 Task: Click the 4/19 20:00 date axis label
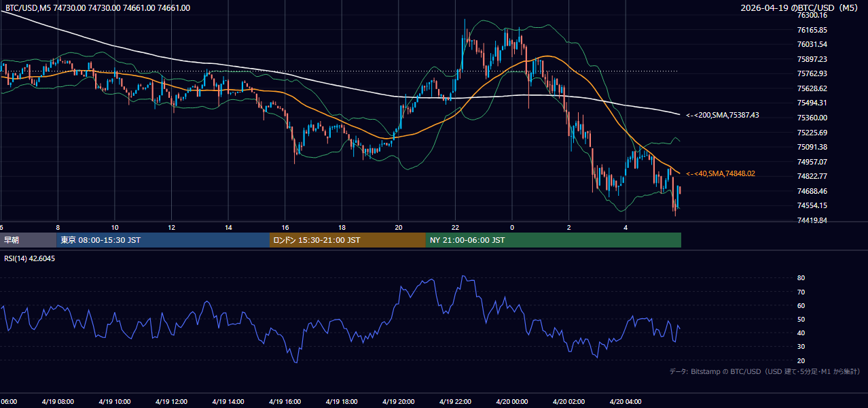[x=399, y=401]
